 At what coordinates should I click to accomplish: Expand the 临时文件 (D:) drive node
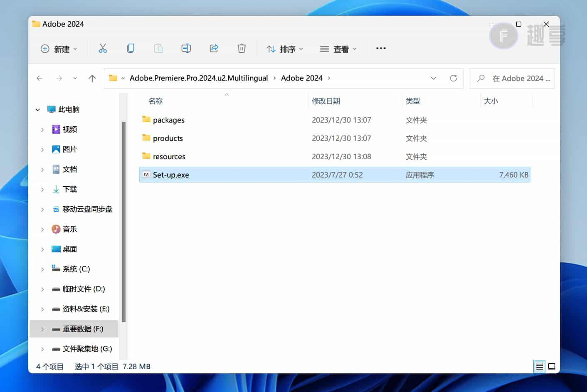[x=42, y=289]
